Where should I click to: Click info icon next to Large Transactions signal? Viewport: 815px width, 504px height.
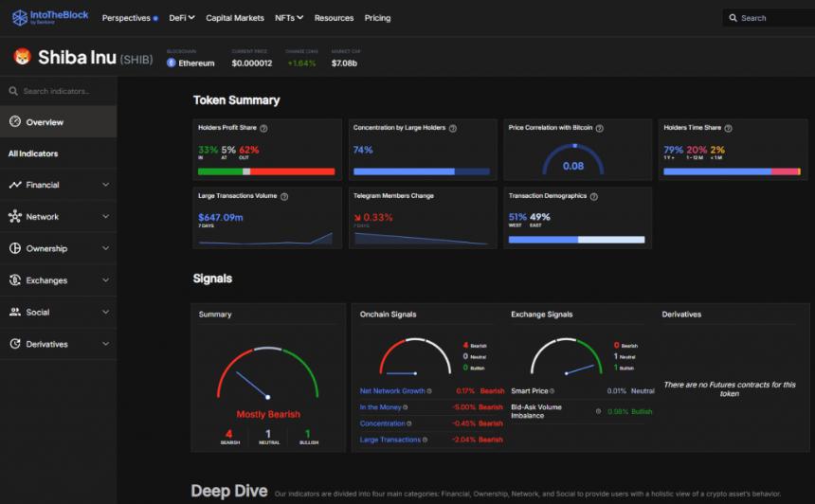click(x=426, y=440)
